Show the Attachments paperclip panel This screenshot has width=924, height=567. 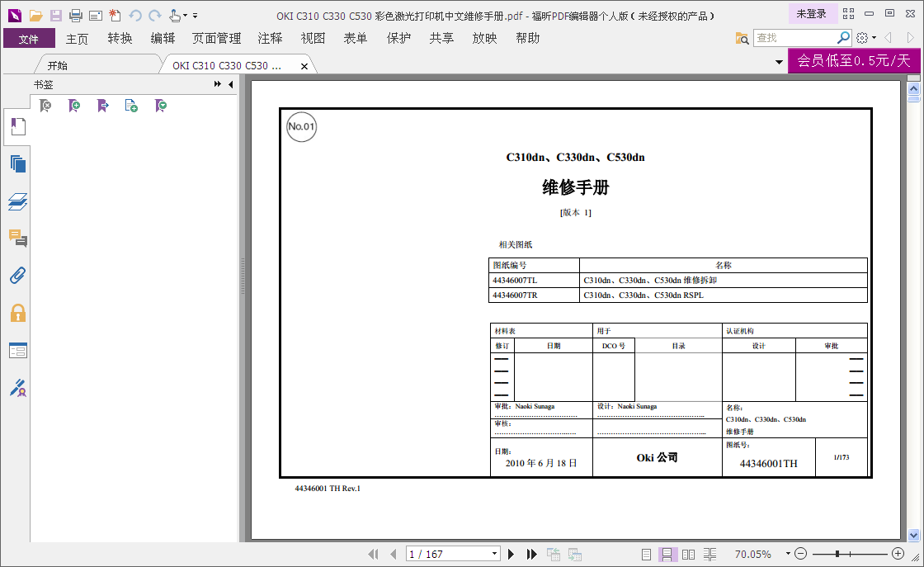(x=17, y=276)
